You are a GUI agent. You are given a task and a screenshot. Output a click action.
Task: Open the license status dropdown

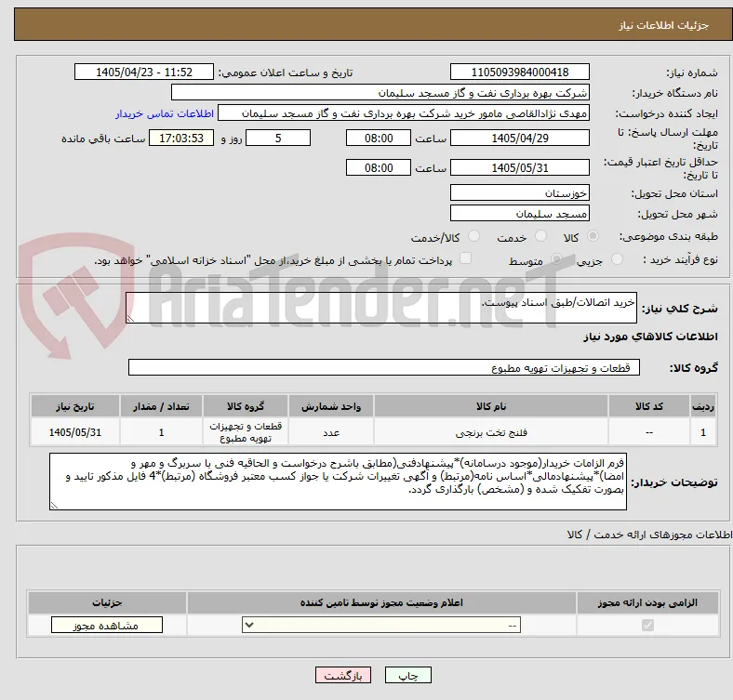click(381, 626)
